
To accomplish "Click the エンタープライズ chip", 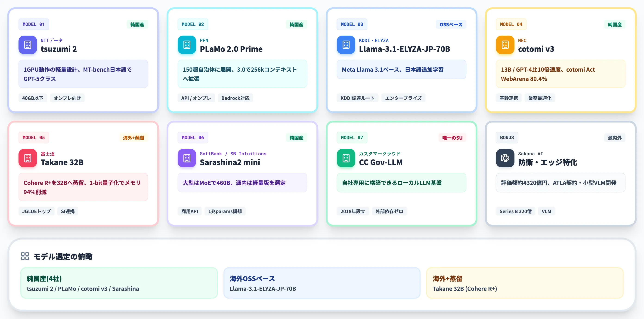I will 403,98.
